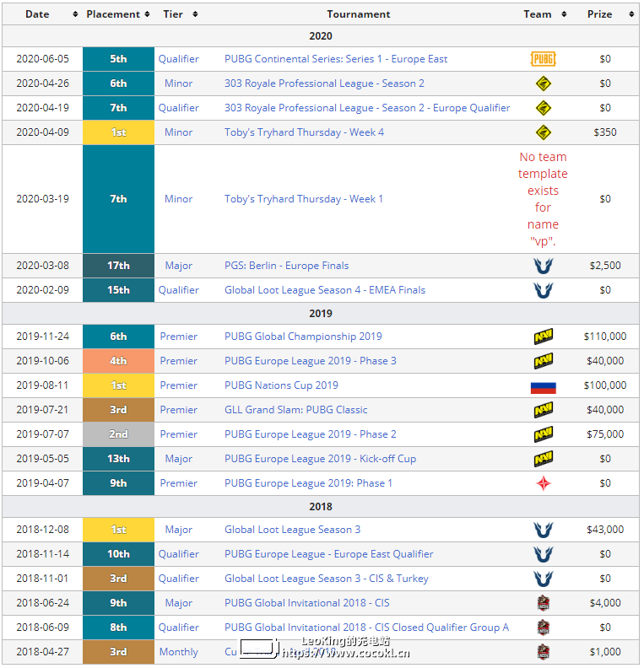Click the NaVi logo for PUBG Global Championship 2019
644x668 pixels.
pyautogui.click(x=543, y=337)
